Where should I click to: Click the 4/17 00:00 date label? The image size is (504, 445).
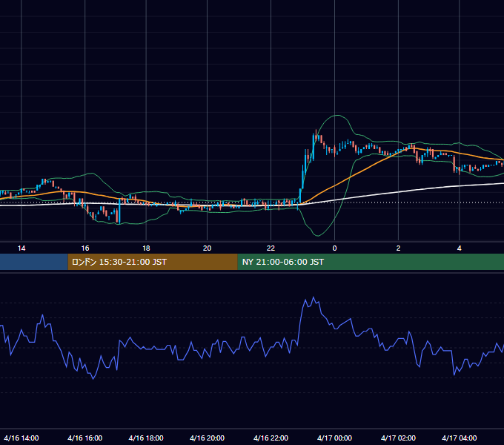[334, 438]
